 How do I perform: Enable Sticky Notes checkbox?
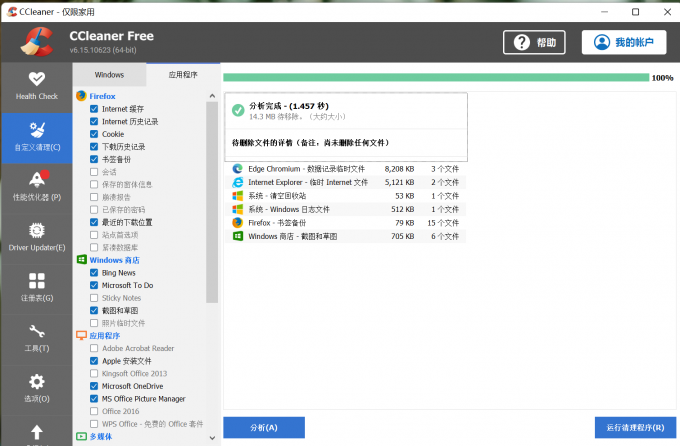(x=94, y=298)
